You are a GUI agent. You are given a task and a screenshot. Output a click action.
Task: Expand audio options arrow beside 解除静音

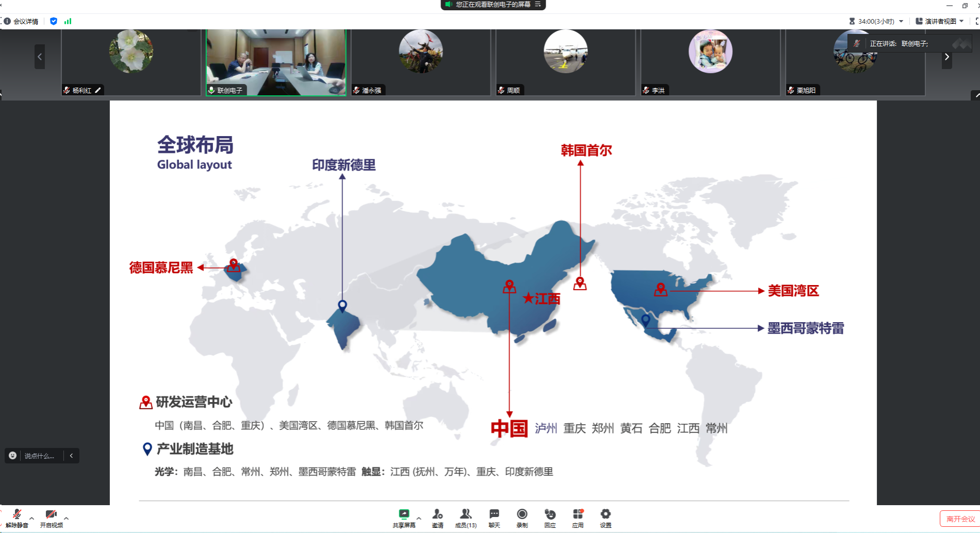pyautogui.click(x=32, y=518)
